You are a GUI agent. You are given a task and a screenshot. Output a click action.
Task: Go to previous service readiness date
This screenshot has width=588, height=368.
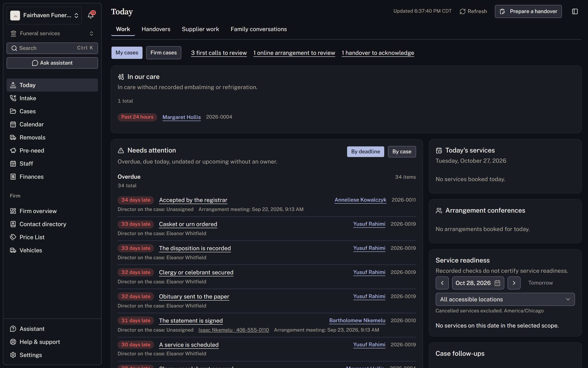tap(442, 283)
